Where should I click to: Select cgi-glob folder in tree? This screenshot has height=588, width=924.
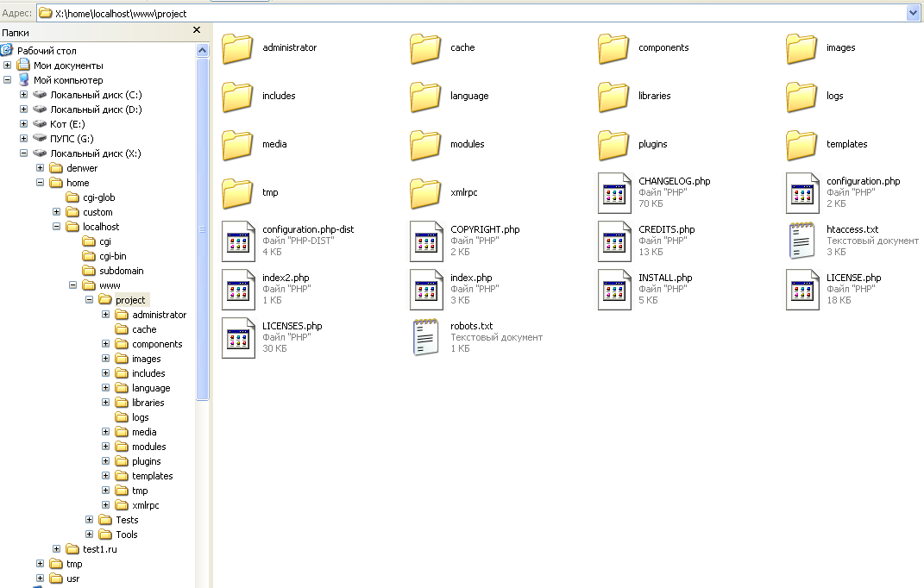coord(99,197)
